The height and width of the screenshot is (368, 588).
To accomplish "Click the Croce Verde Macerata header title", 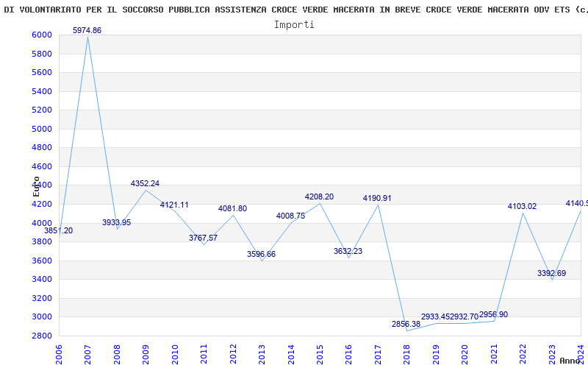I will click(296, 10).
